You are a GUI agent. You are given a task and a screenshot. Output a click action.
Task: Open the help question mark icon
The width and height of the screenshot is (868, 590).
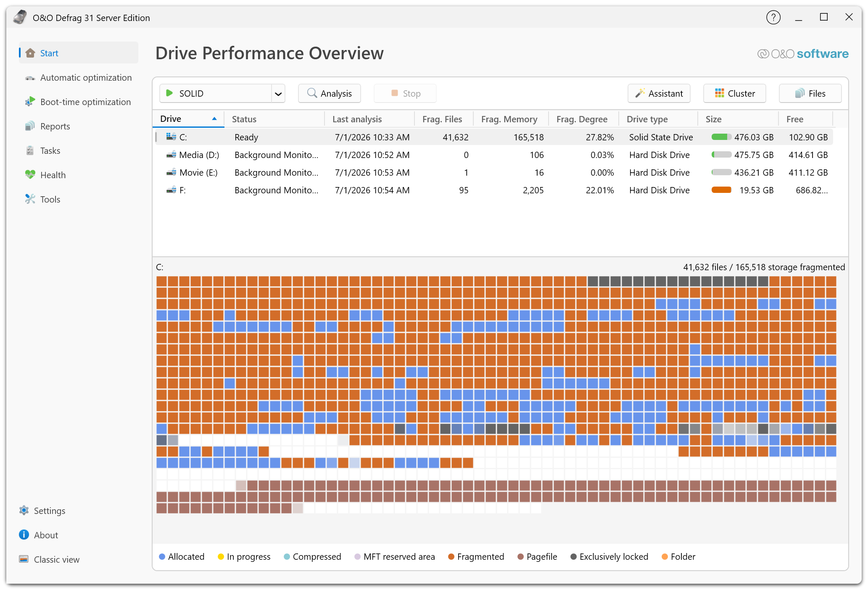[x=773, y=17]
